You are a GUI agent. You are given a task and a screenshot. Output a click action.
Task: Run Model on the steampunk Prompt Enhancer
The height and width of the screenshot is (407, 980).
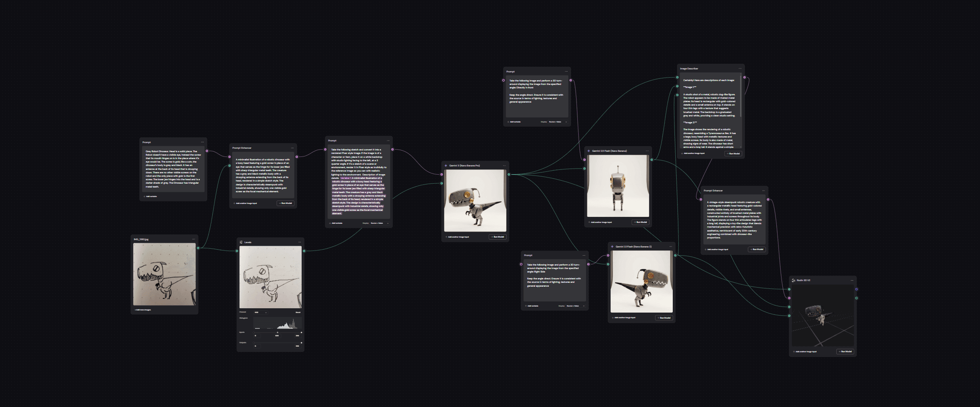point(756,249)
